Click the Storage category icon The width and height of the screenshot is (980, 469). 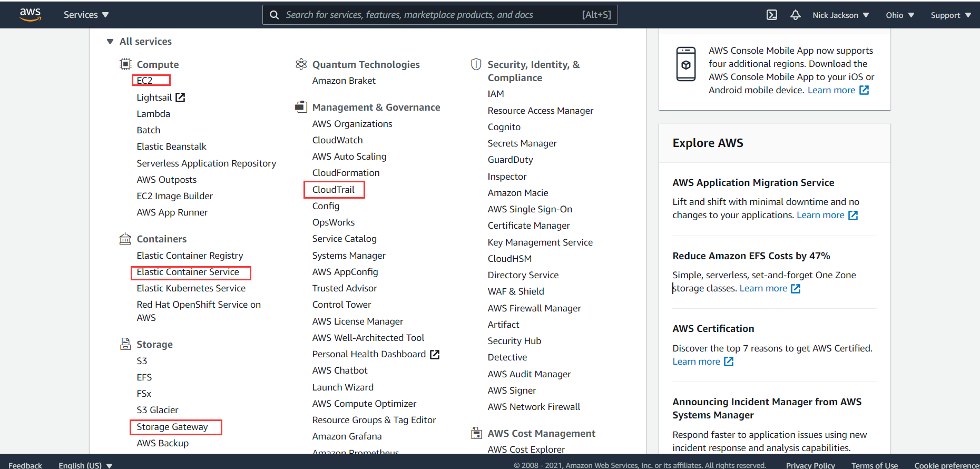pos(125,344)
